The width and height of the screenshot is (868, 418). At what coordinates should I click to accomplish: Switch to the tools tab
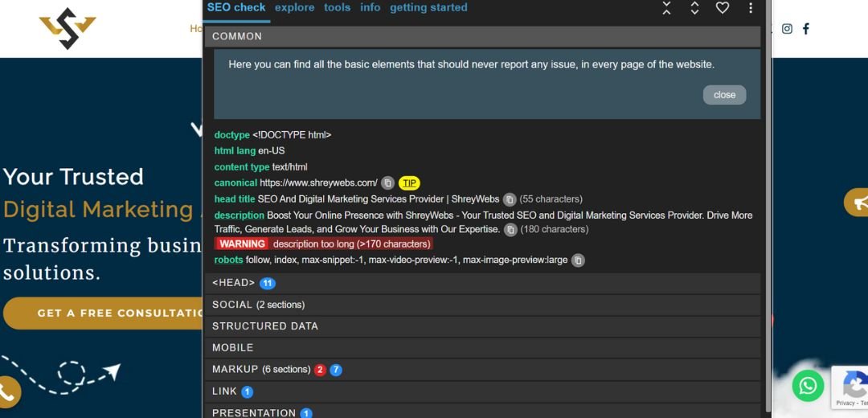point(337,8)
